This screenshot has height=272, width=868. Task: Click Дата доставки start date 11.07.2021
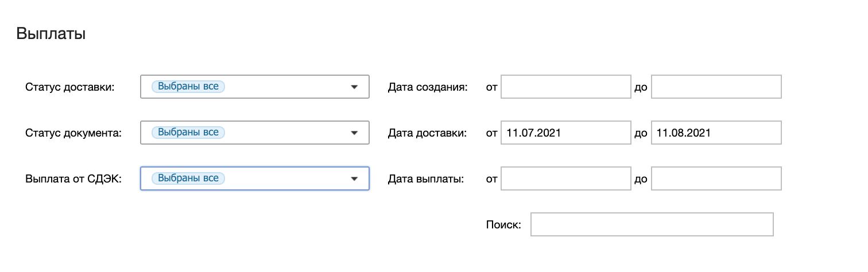(565, 133)
